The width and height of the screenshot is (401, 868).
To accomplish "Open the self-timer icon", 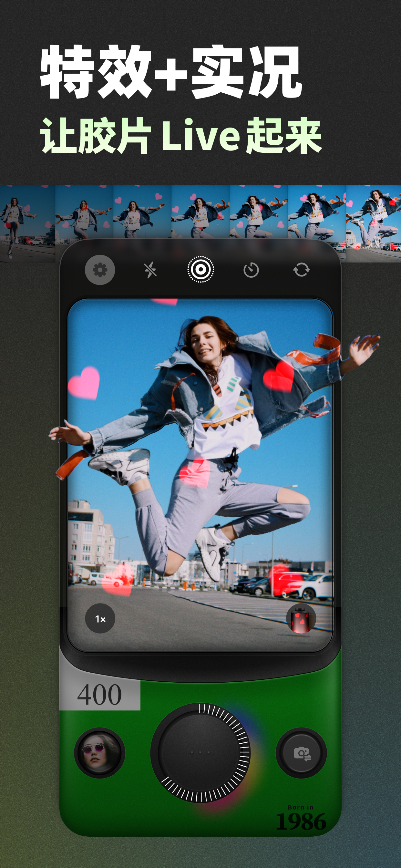I will tap(251, 270).
